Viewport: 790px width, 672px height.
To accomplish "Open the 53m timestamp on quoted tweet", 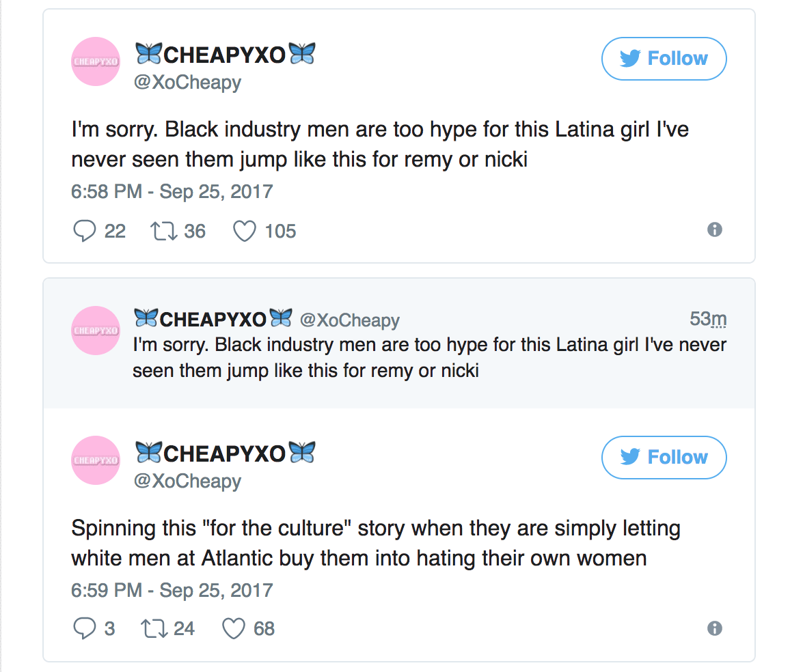I will click(708, 319).
